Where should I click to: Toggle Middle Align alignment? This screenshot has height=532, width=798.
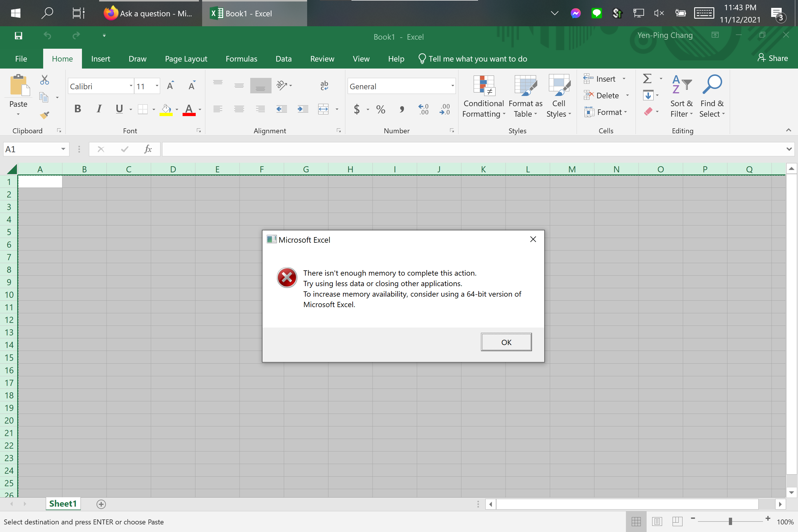tap(239, 85)
